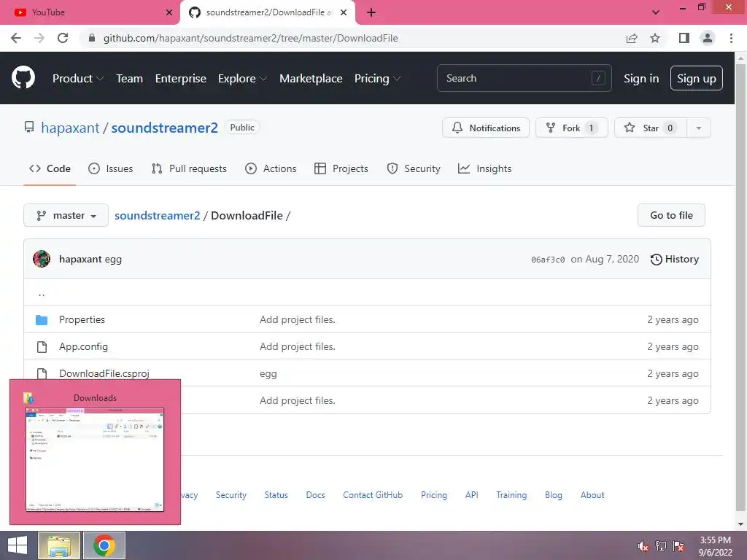This screenshot has width=747, height=560.
Task: Click the Sign in link
Action: tap(641, 79)
